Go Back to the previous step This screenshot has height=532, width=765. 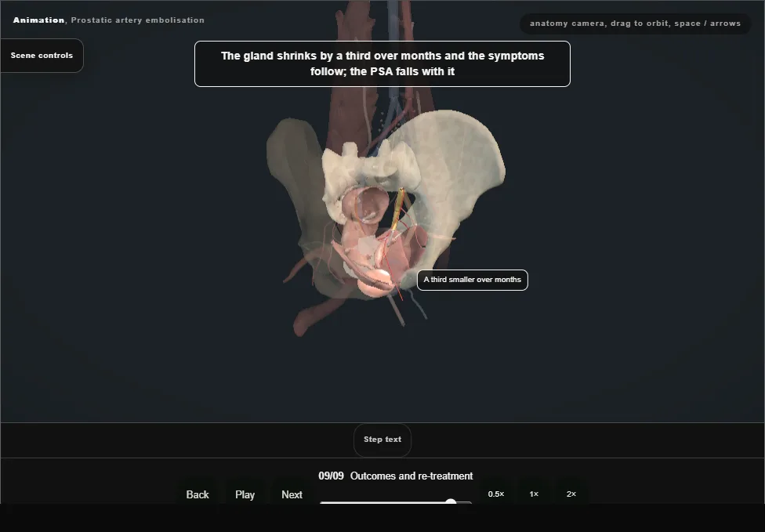(x=198, y=494)
